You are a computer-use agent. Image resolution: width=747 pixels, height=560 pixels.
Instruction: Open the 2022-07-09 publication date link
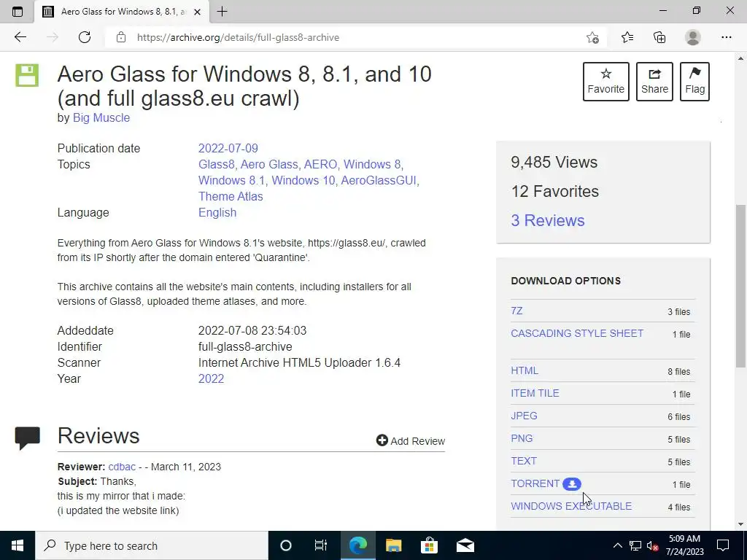(x=228, y=148)
